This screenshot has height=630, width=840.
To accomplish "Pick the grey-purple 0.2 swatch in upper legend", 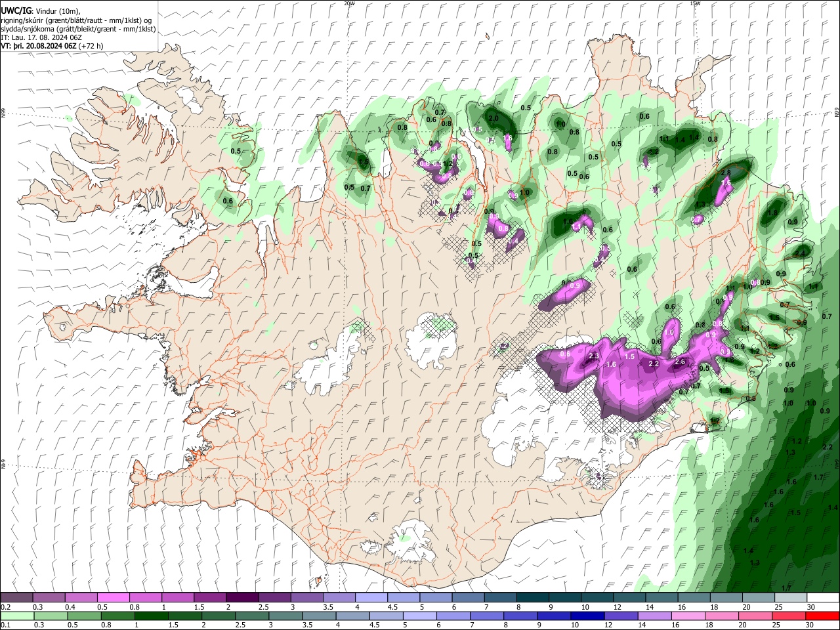I will click(x=16, y=598).
